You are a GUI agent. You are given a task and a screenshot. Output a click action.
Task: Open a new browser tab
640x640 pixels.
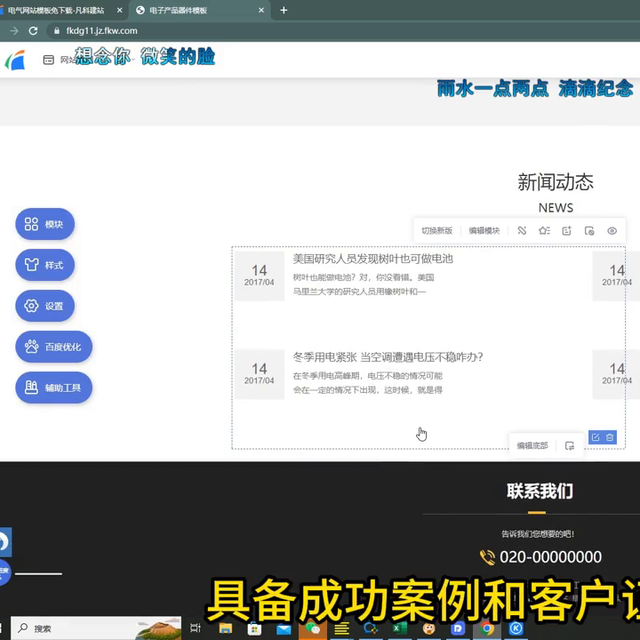tap(284, 11)
